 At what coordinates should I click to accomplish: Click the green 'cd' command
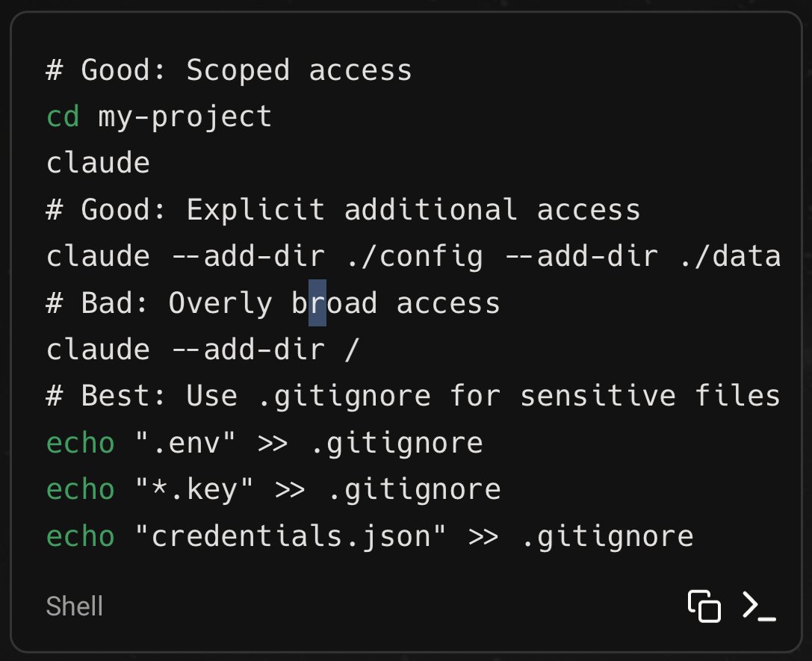[x=63, y=117]
